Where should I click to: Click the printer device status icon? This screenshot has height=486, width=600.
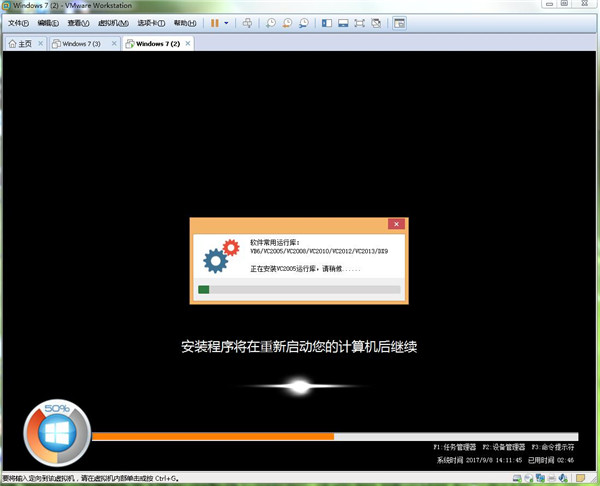point(552,478)
